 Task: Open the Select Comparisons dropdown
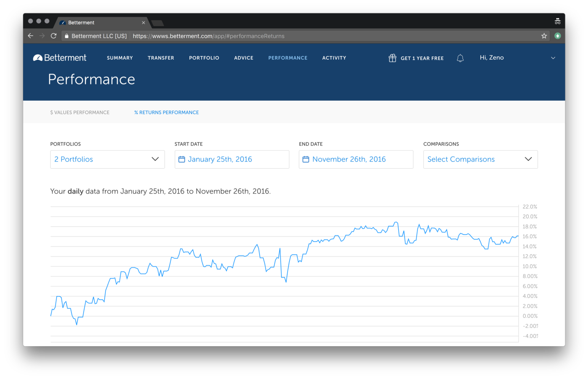[x=480, y=159]
